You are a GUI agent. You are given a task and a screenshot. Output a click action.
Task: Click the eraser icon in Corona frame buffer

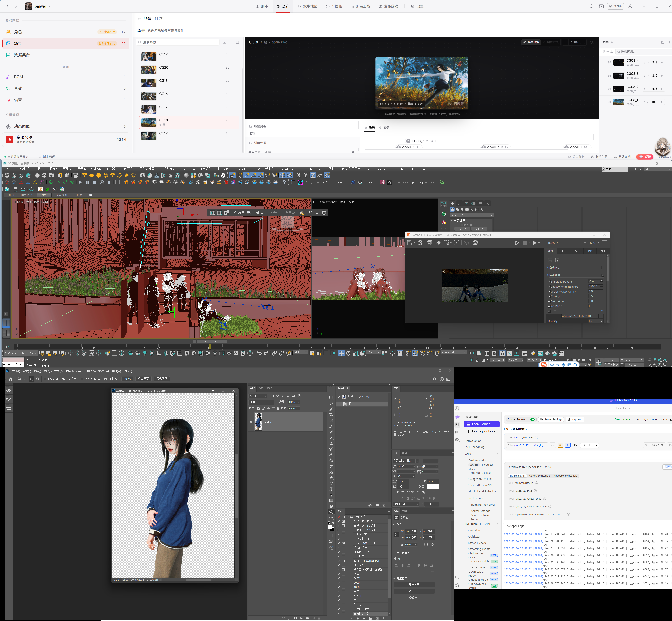click(438, 243)
